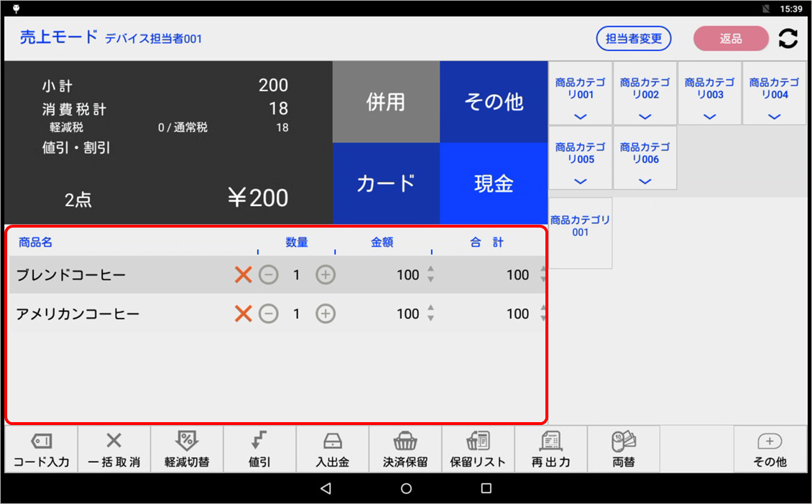Select the 現金 cash payment option
The width and height of the screenshot is (812, 504).
494,183
